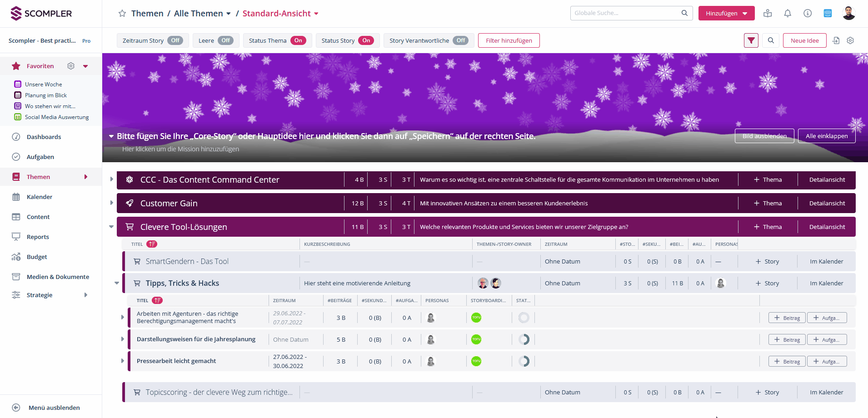Enable the Story Verantwortliche filter

point(460,40)
